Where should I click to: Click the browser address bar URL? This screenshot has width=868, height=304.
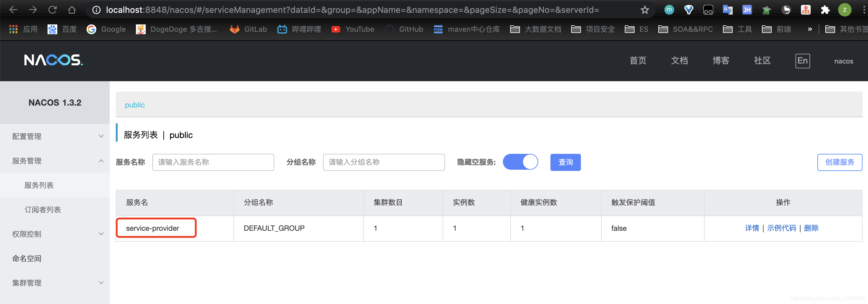(x=352, y=10)
